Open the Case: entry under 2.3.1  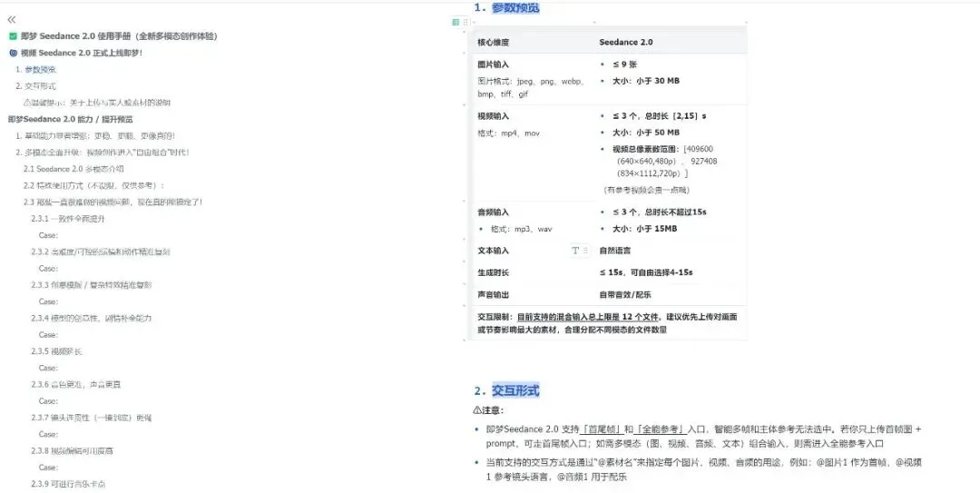pos(48,235)
